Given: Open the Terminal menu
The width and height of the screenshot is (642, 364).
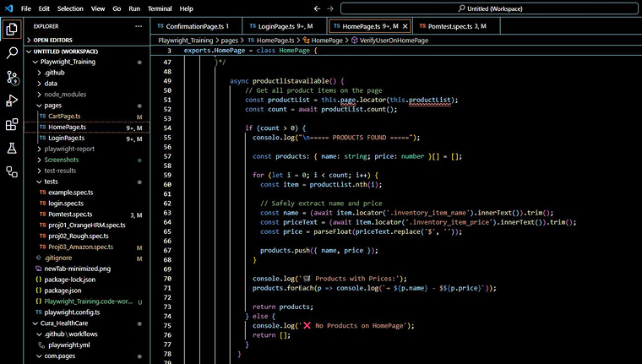Looking at the screenshot, I should 159,8.
